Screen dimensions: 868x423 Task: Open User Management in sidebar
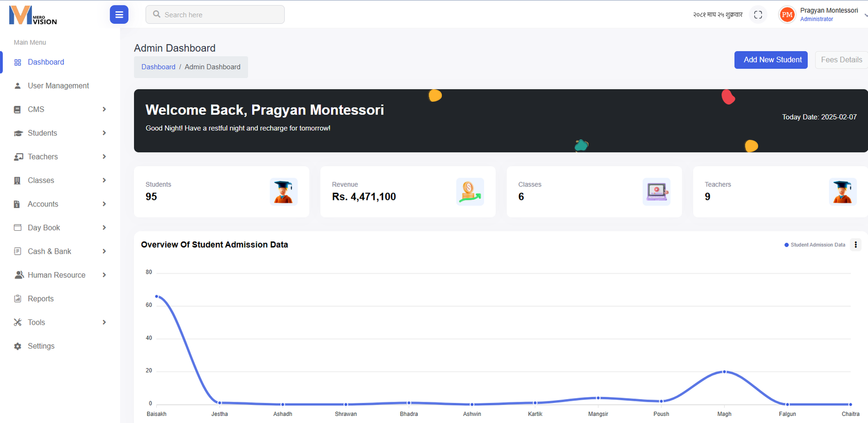[58, 86]
